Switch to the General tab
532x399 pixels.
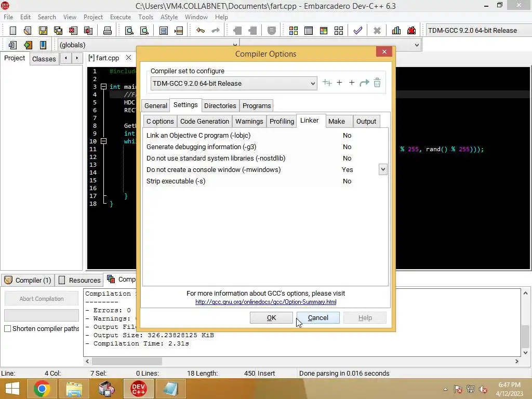coord(156,106)
